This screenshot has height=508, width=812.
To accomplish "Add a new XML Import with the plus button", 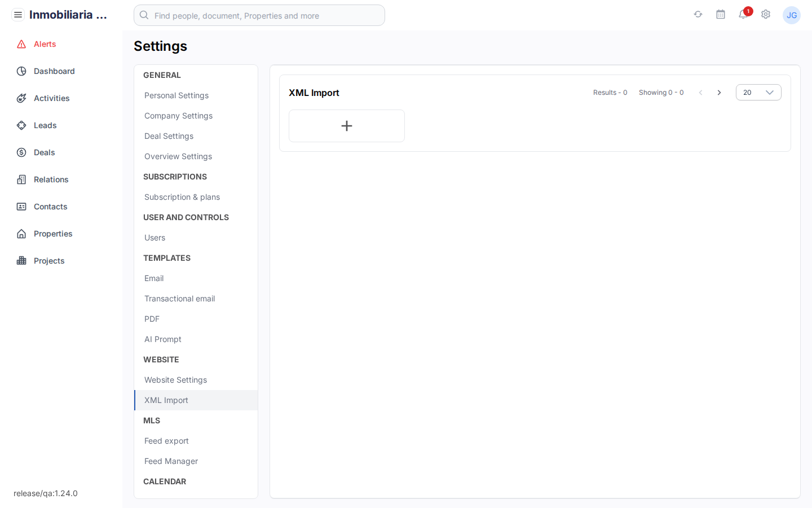I will 346,126.
